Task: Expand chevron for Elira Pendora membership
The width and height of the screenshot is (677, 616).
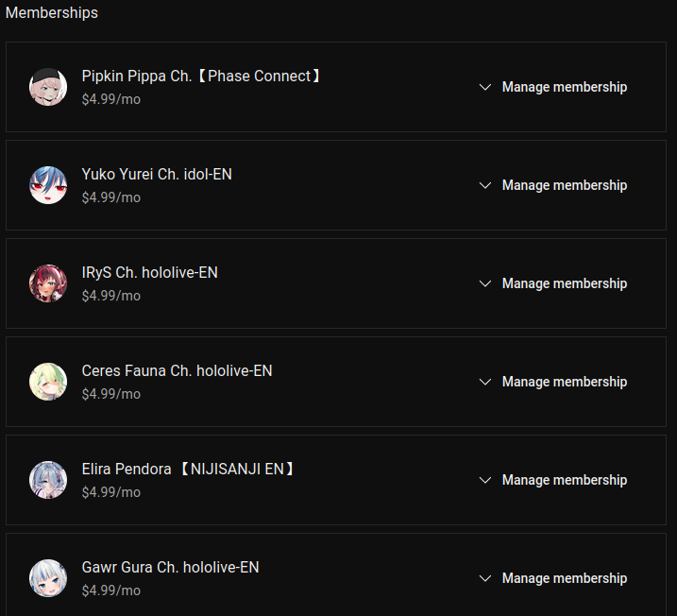Action: tap(485, 480)
